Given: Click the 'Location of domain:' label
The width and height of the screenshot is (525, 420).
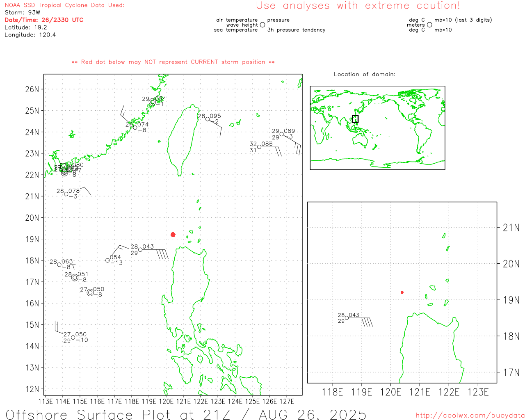Looking at the screenshot, I should [x=365, y=74].
